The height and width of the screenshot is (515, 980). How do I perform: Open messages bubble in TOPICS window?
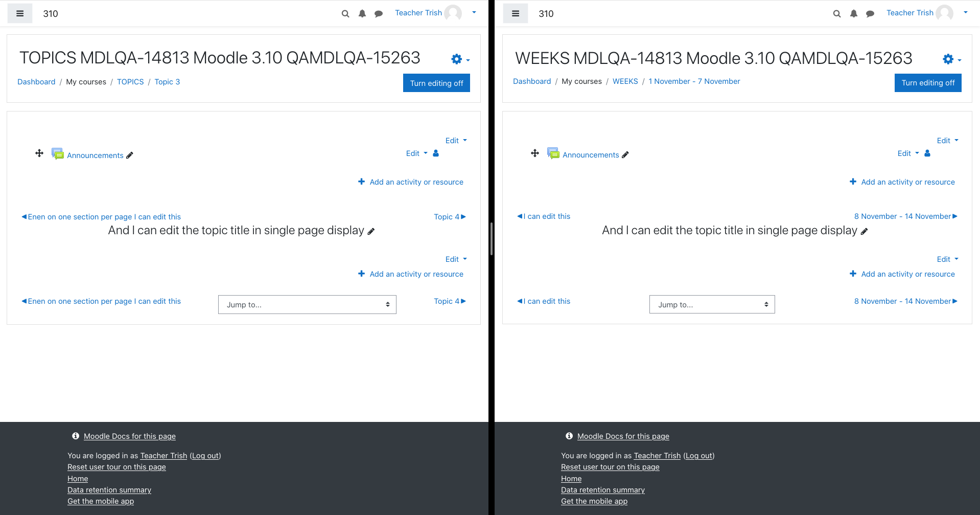click(x=379, y=14)
